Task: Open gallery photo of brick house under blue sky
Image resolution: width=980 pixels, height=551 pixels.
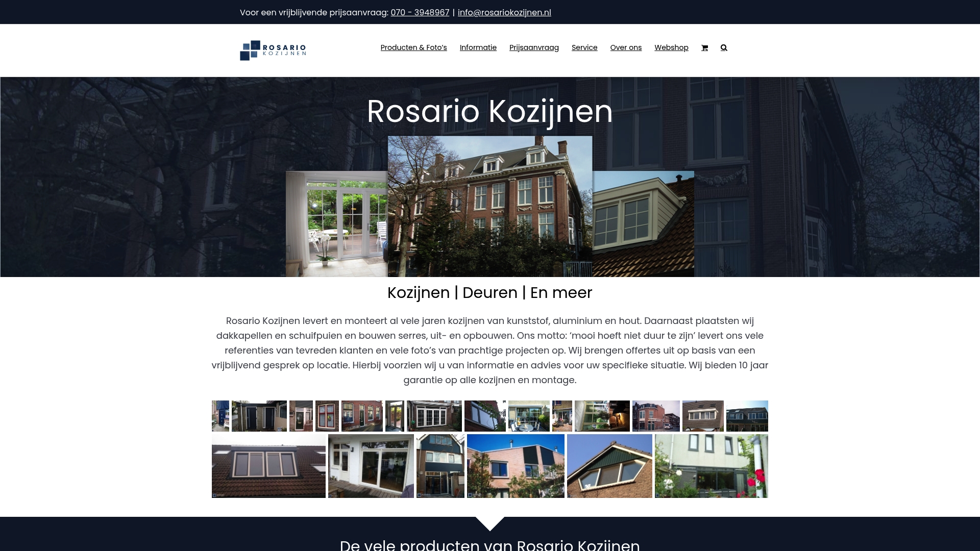Action: coord(516,466)
